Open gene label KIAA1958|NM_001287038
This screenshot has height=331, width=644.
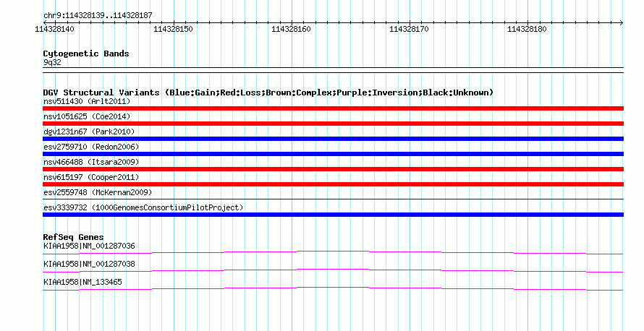pyautogui.click(x=89, y=264)
